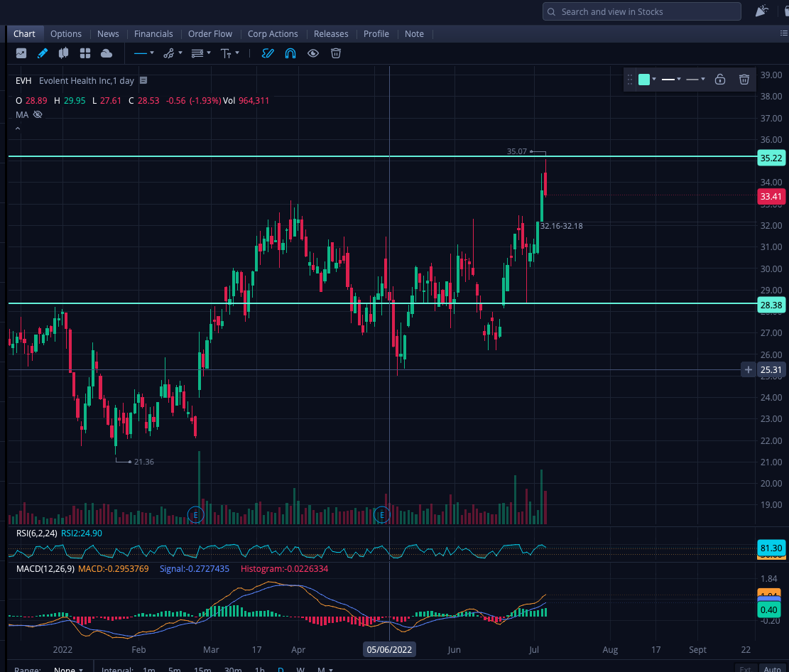Image resolution: width=789 pixels, height=672 pixels.
Task: Toggle continuous drawing mode icon
Action: point(268,53)
